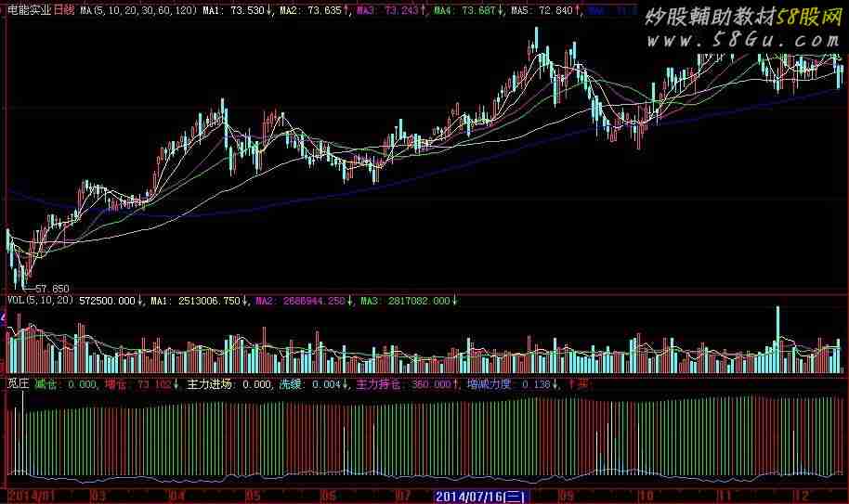849x504 pixels.
Task: Click month 09 on the time axis
Action: [564, 497]
